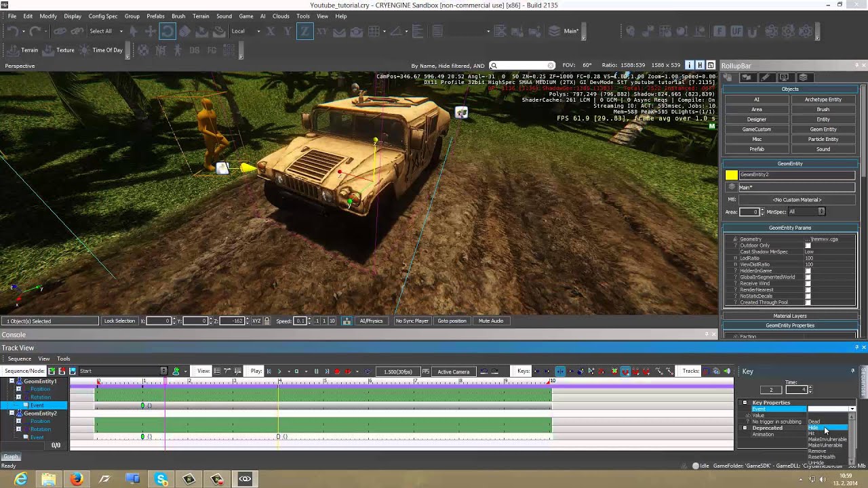This screenshot has width=868, height=488.
Task: Click the Mute Audio button
Action: pos(491,321)
